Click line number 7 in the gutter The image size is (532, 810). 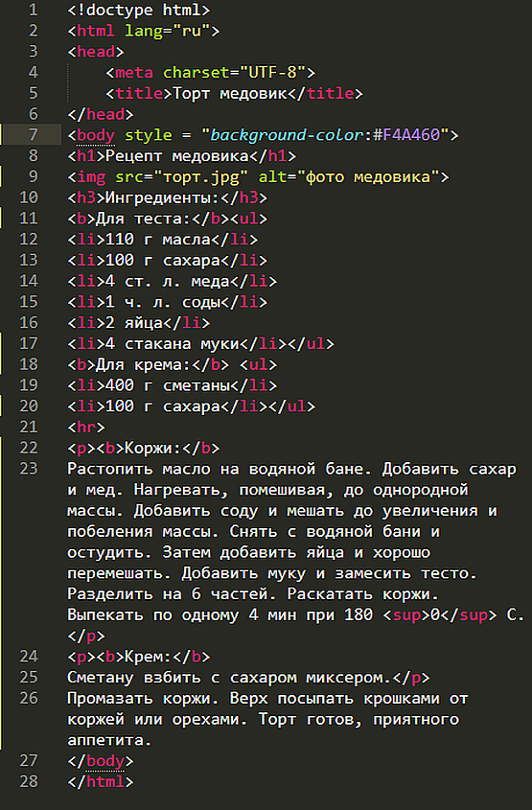[33, 135]
